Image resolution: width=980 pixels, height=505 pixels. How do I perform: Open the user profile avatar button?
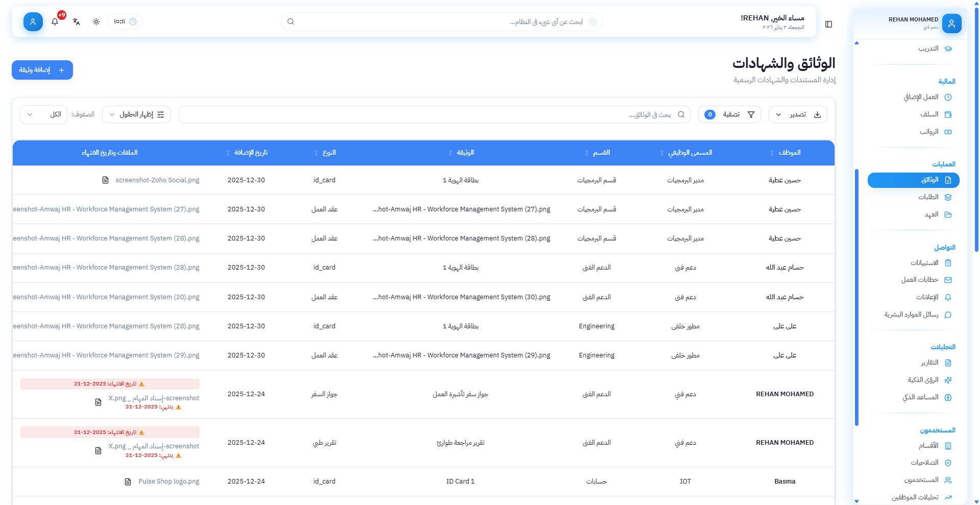tap(33, 22)
